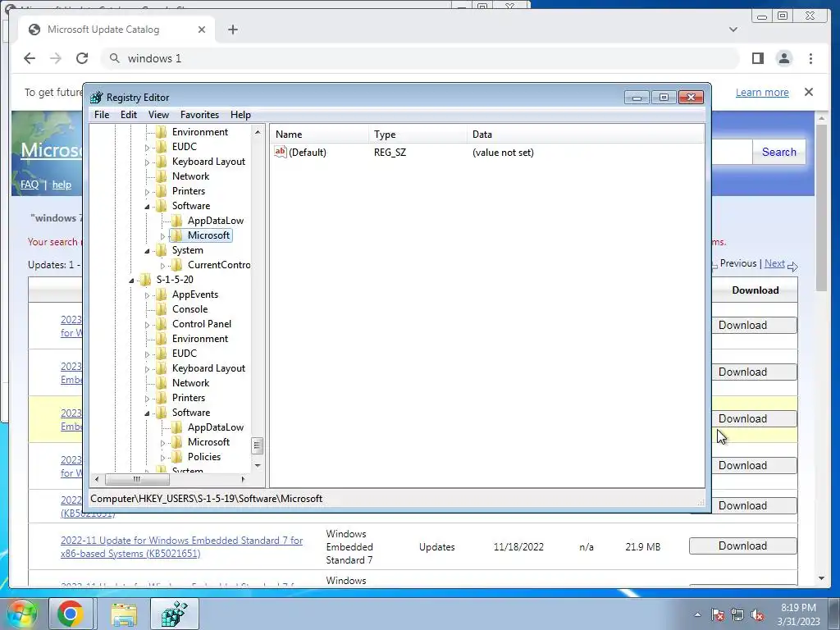Click the Data column header
This screenshot has height=630, width=840.
click(585, 135)
